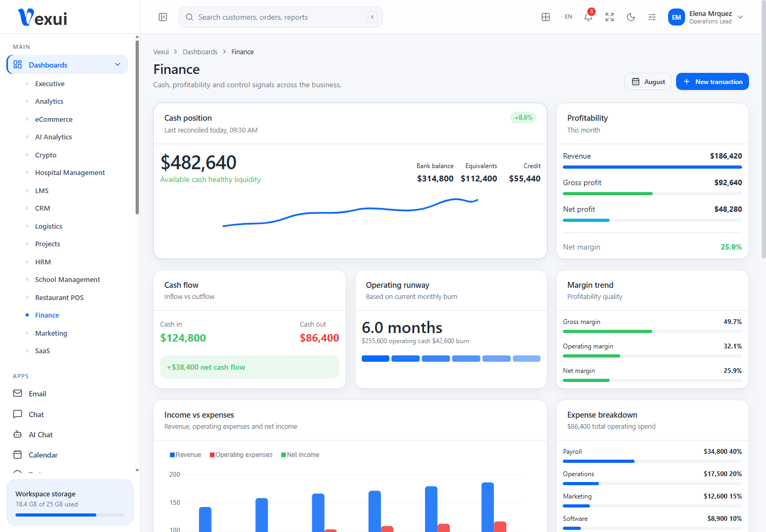766x532 pixels.
Task: Open the SaaS dashboard link
Action: (x=43, y=351)
